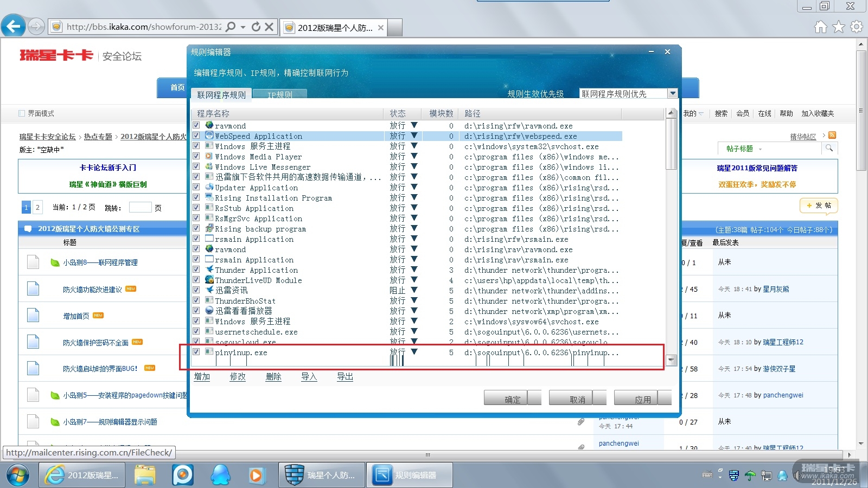Viewport: 868px width, 488px height.
Task: Open the Windows Start button
Action: pos(17,475)
